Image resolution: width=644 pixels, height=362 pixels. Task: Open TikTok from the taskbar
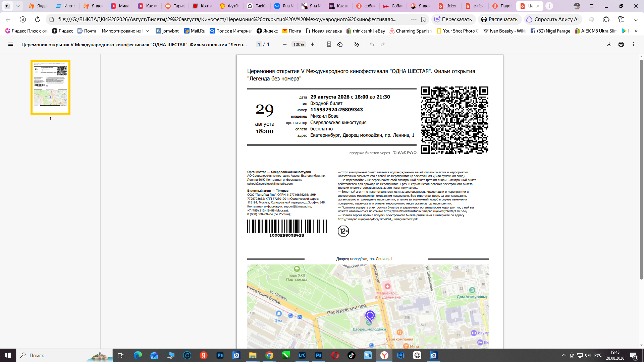352,355
